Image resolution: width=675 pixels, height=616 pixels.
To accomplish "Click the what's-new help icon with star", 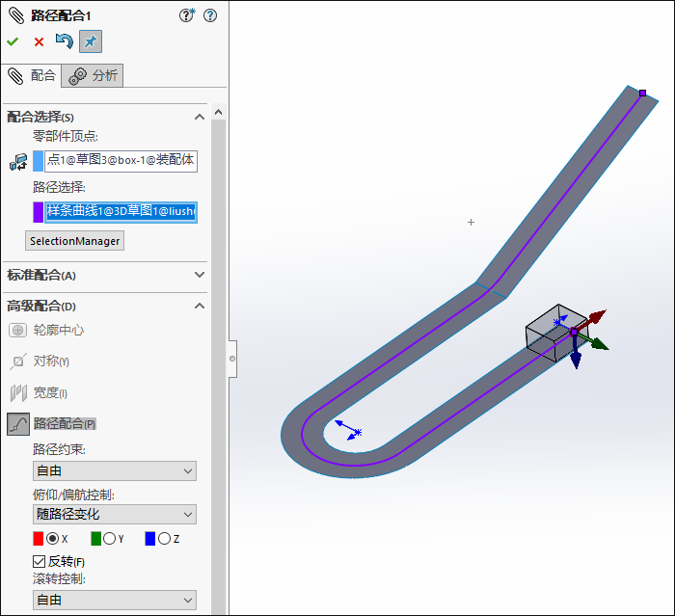I will click(187, 15).
